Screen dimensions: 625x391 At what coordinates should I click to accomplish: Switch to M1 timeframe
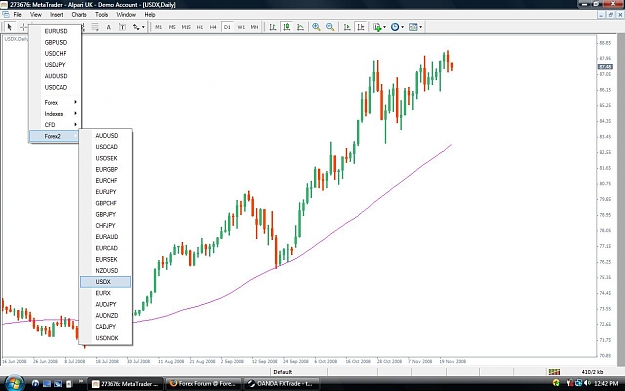(x=159, y=27)
